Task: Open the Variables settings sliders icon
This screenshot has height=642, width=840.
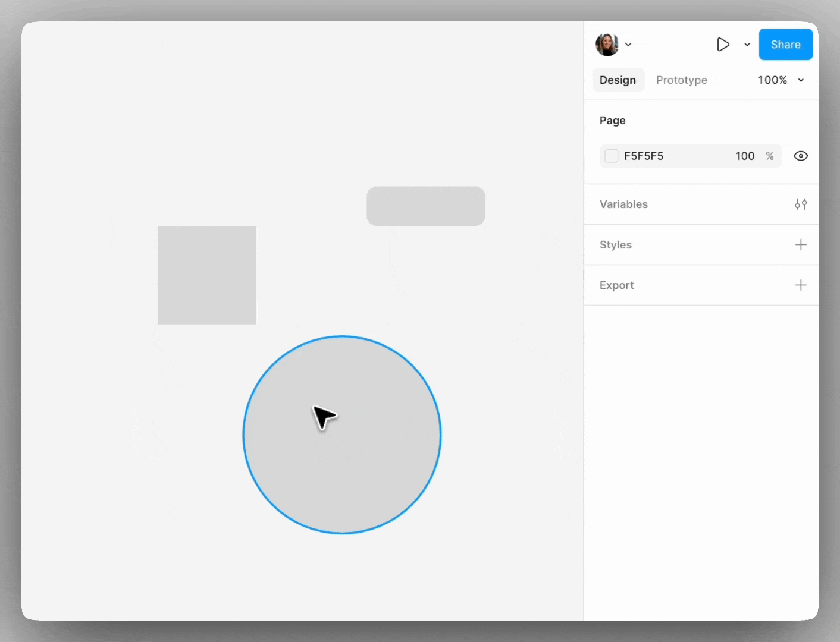Action: pos(801,204)
